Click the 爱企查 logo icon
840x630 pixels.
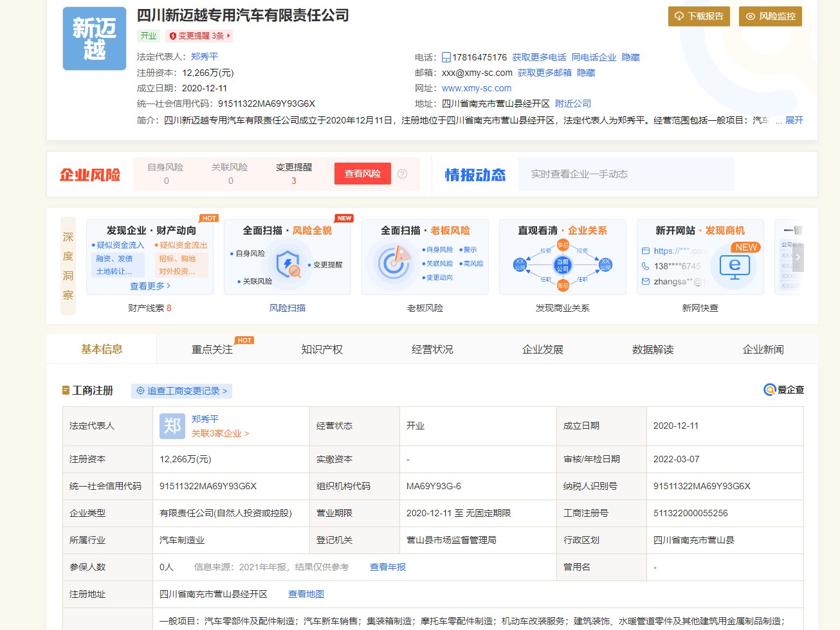(x=769, y=390)
